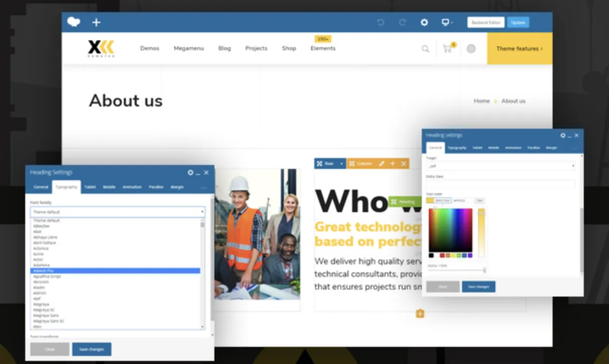
Task: Switch to Backend Editor
Action: 486,23
